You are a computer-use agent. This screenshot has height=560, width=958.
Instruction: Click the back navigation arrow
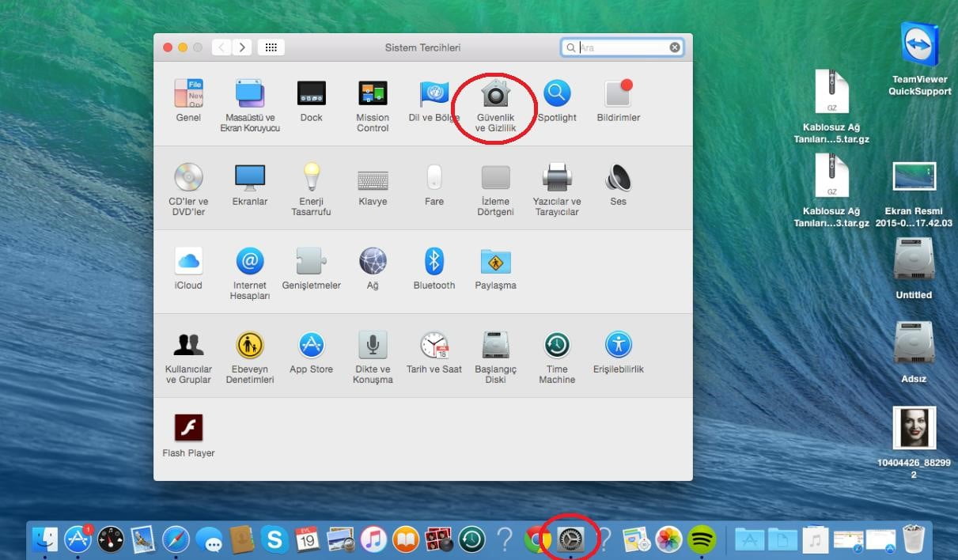222,47
